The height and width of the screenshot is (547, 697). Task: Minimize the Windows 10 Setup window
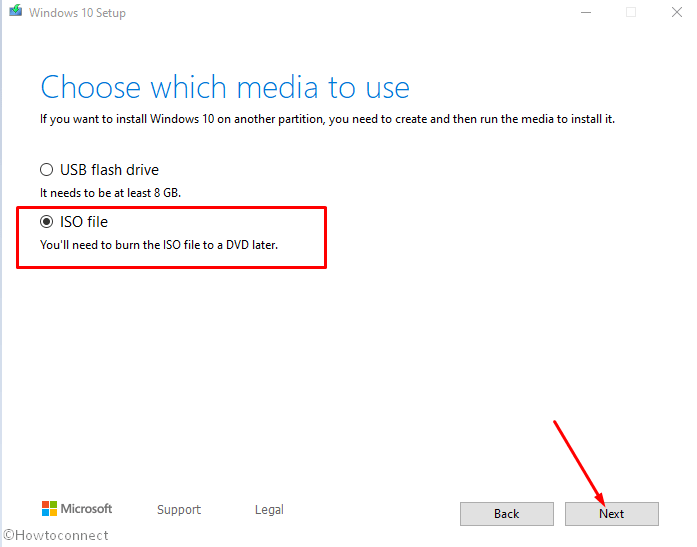click(586, 12)
